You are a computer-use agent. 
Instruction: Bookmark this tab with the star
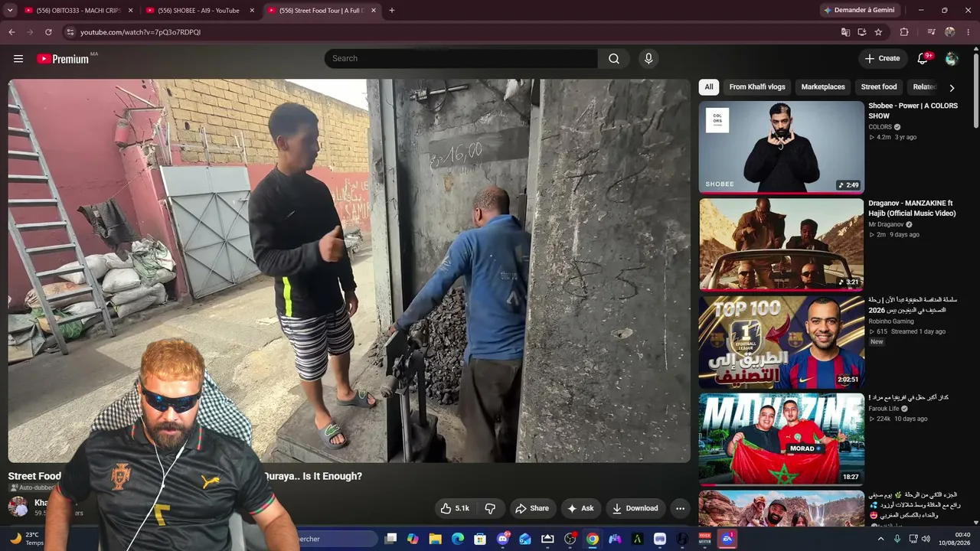(x=878, y=32)
